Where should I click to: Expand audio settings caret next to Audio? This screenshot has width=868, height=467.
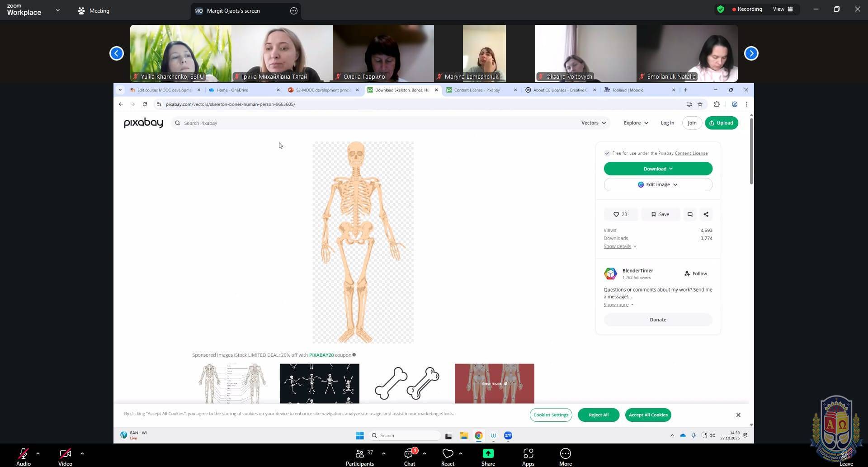tap(38, 453)
